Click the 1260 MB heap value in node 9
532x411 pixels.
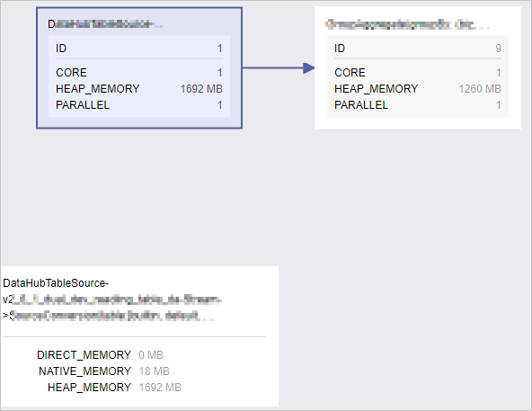(x=480, y=89)
